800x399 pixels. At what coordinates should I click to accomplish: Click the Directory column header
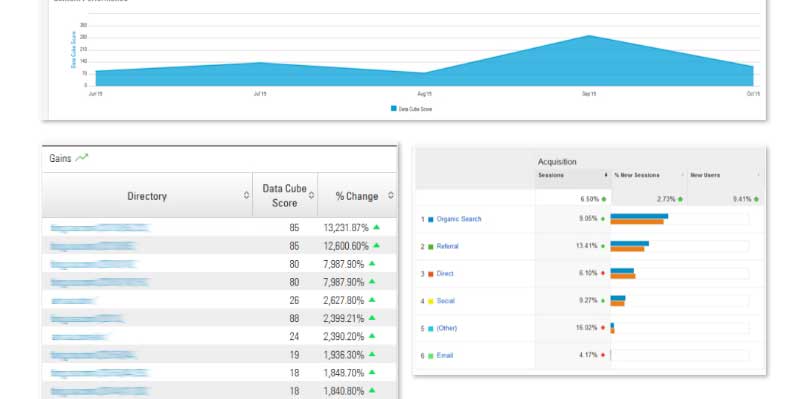[147, 196]
